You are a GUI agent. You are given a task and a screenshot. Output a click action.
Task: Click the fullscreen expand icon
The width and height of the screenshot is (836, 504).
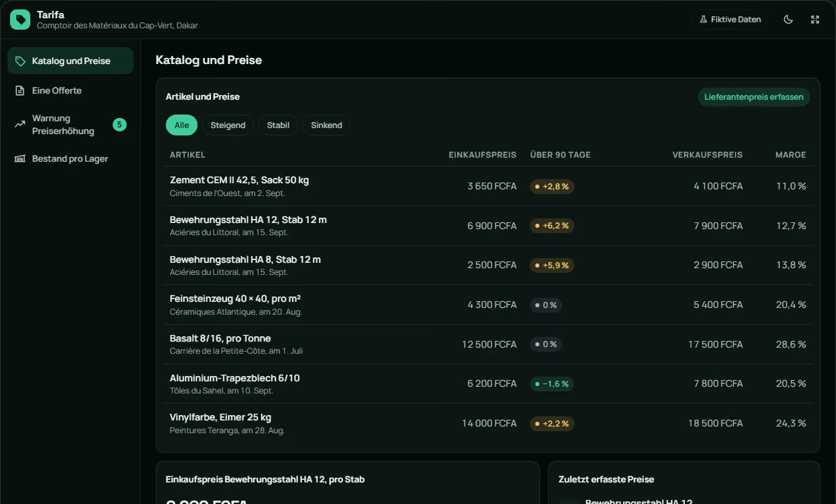815,20
